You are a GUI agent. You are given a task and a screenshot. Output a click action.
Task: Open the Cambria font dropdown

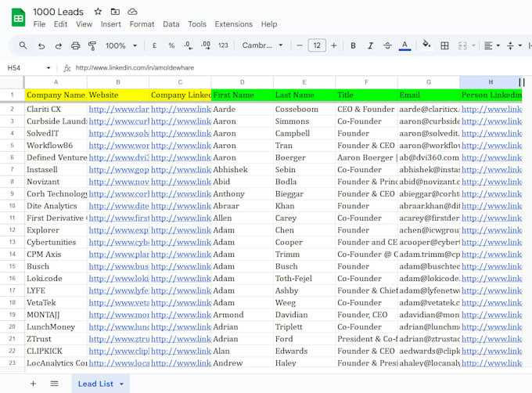263,45
